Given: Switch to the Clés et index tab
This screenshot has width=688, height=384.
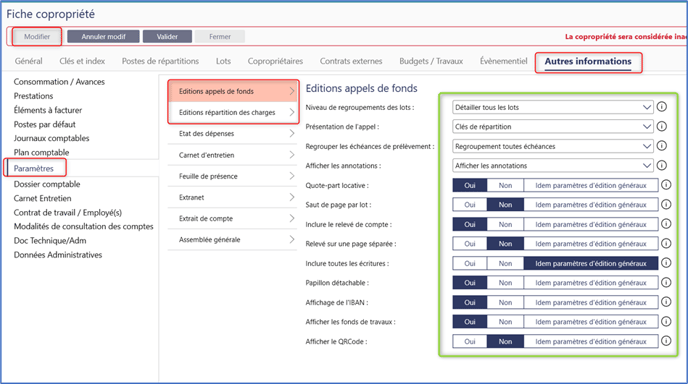Looking at the screenshot, I should pyautogui.click(x=82, y=61).
